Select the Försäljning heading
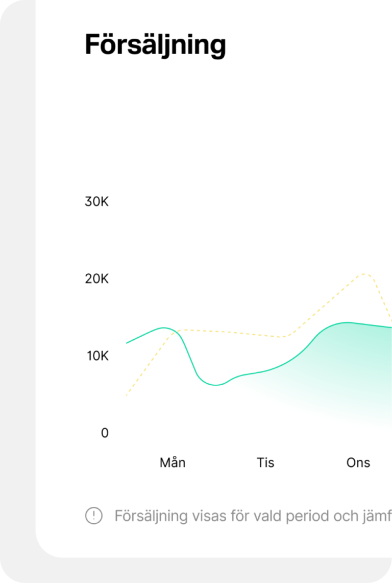Viewport: 392px width, 583px height. [x=155, y=45]
